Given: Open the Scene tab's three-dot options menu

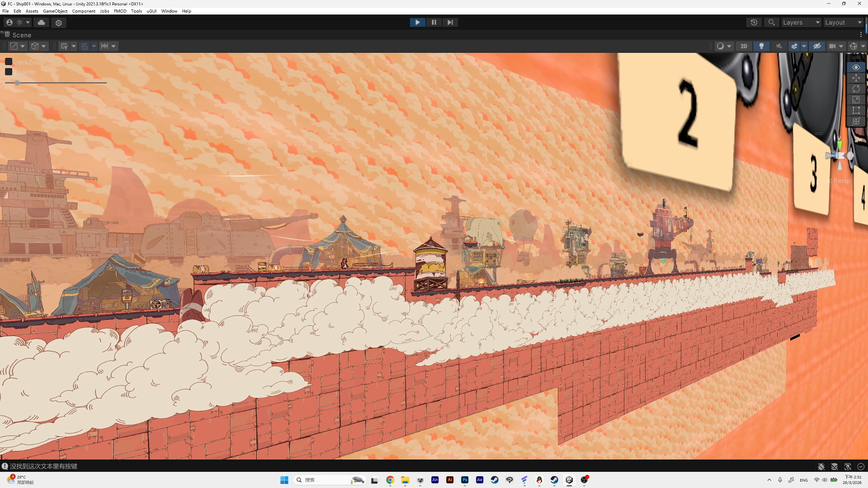Looking at the screenshot, I should pyautogui.click(x=861, y=35).
